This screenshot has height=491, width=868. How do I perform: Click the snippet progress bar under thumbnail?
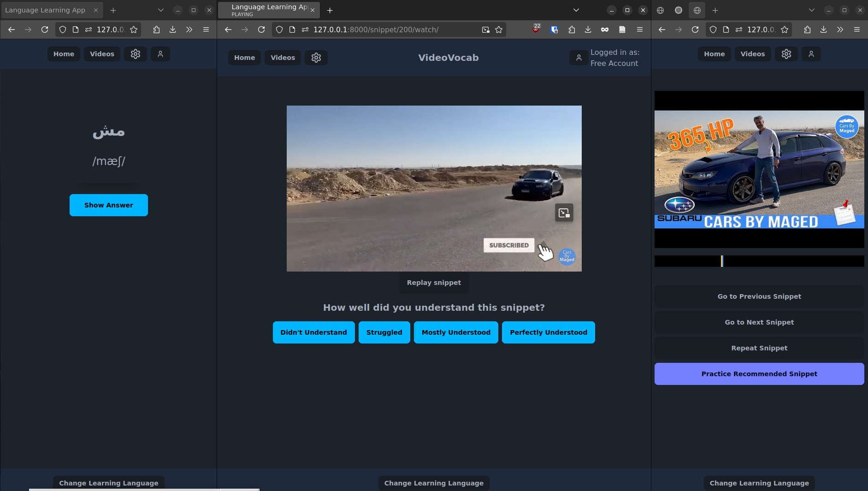(759, 261)
